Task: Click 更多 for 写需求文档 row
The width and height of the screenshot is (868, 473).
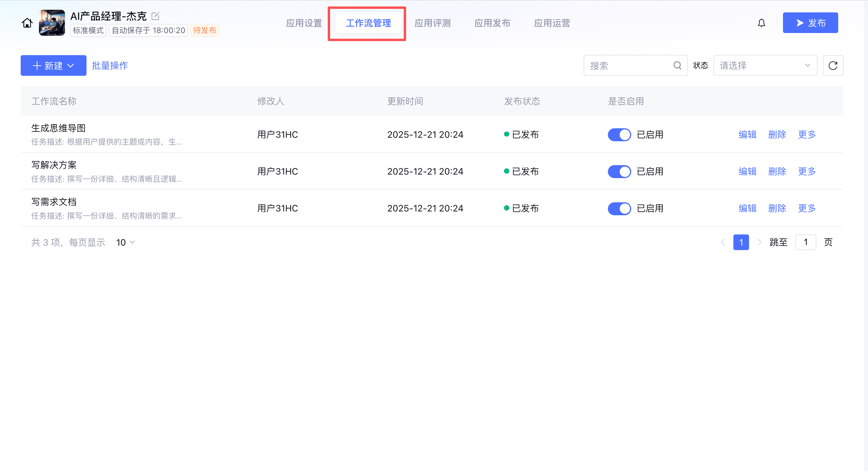Action: (807, 208)
